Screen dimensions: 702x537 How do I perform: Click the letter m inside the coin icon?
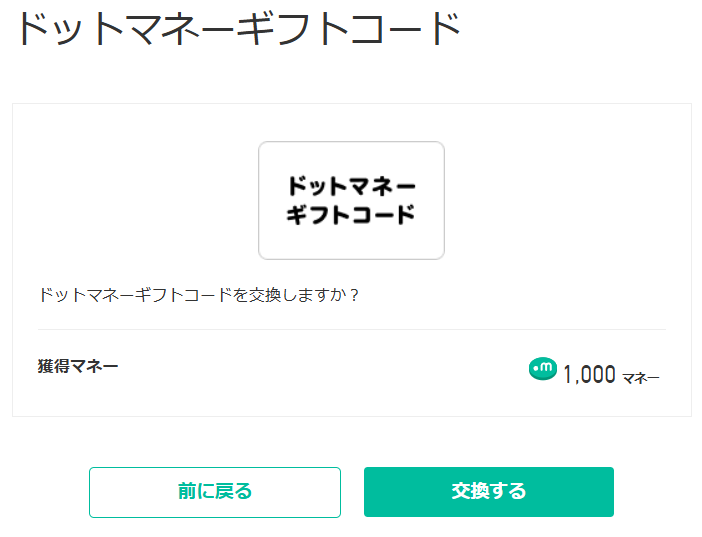coord(546,368)
